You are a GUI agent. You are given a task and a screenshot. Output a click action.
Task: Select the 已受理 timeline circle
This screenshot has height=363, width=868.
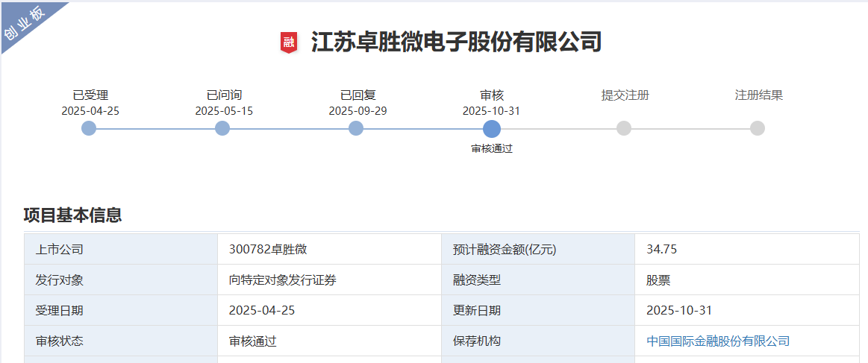tap(89, 128)
